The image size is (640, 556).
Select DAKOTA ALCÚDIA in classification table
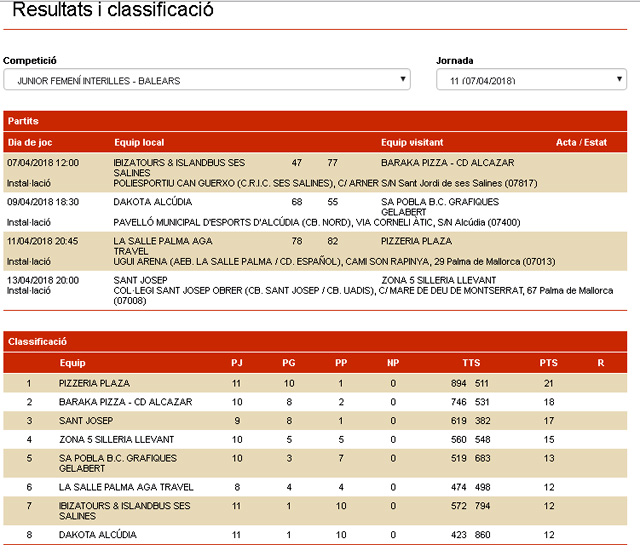pyautogui.click(x=97, y=535)
